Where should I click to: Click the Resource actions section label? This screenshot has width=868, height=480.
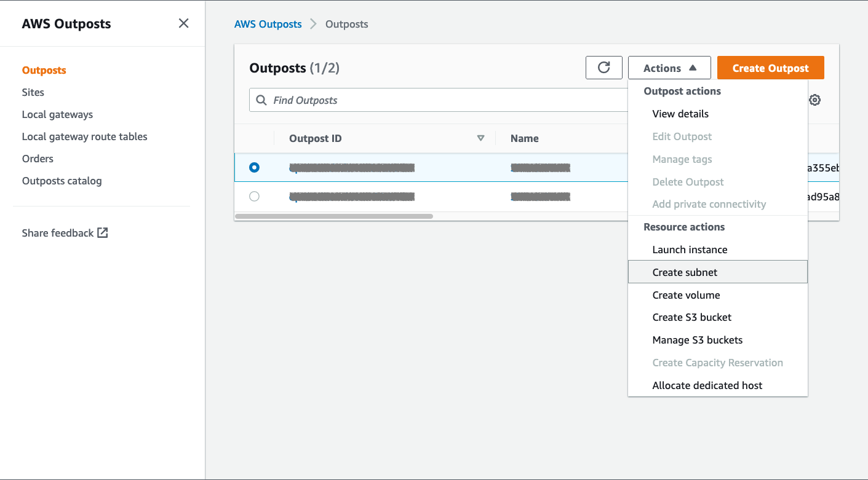tap(684, 227)
